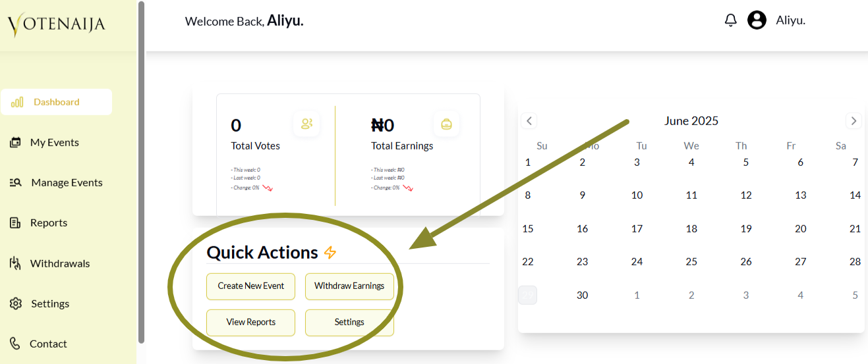Open the user profile avatar icon
The image size is (868, 364).
(x=757, y=20)
